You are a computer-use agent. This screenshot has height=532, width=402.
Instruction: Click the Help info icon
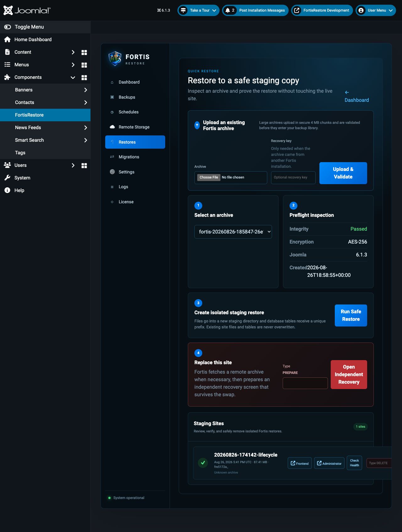click(x=8, y=190)
